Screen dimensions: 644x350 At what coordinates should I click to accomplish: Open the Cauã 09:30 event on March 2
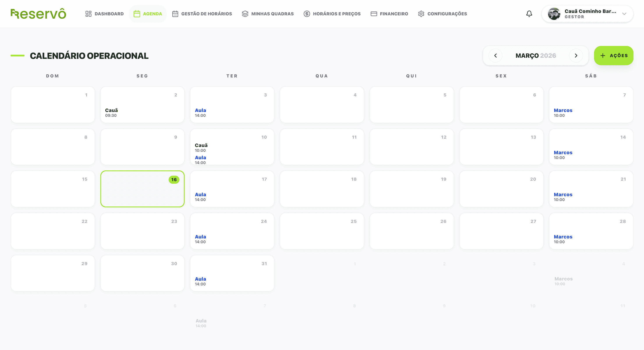pos(111,113)
